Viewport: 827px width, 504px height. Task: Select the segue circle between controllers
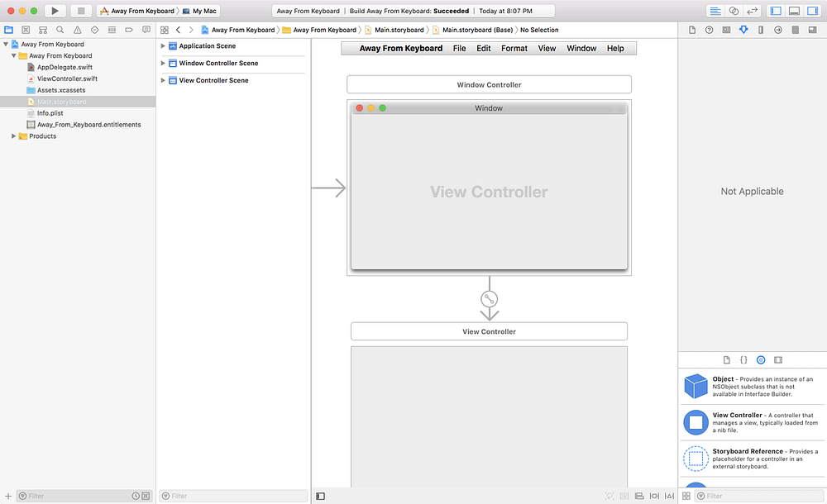[490, 299]
